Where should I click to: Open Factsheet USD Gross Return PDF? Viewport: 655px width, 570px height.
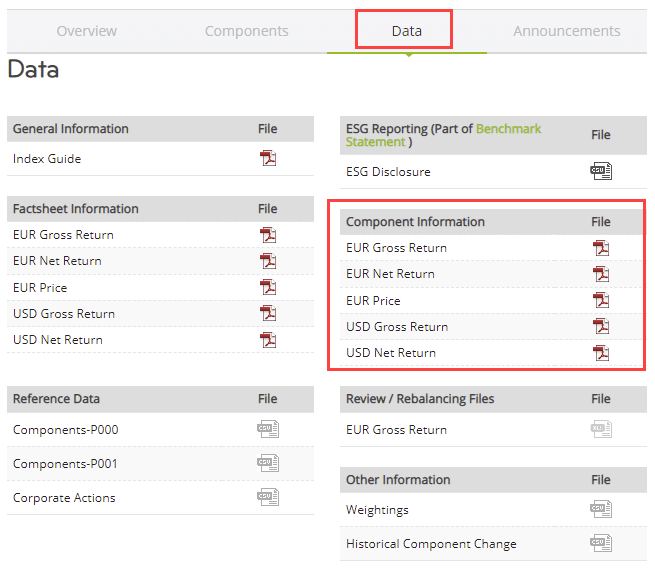click(267, 314)
